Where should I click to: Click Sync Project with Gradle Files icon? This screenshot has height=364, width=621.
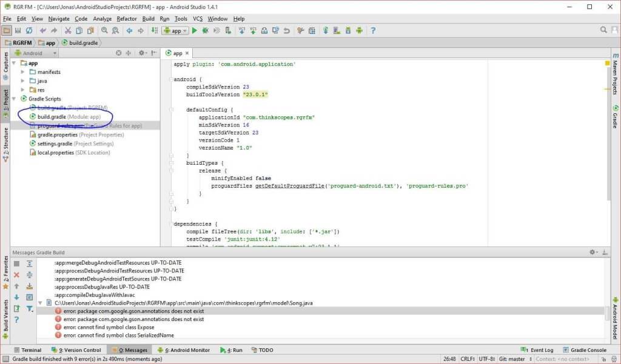click(326, 30)
